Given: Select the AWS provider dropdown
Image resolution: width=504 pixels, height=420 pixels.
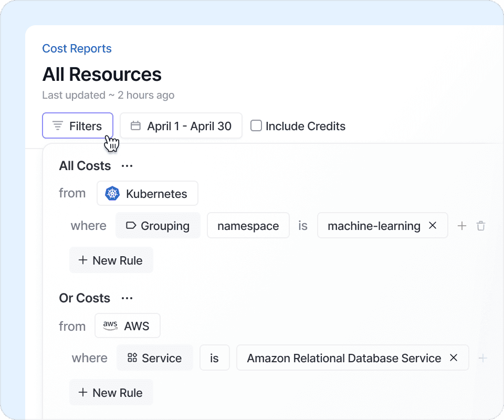Looking at the screenshot, I should (x=128, y=326).
